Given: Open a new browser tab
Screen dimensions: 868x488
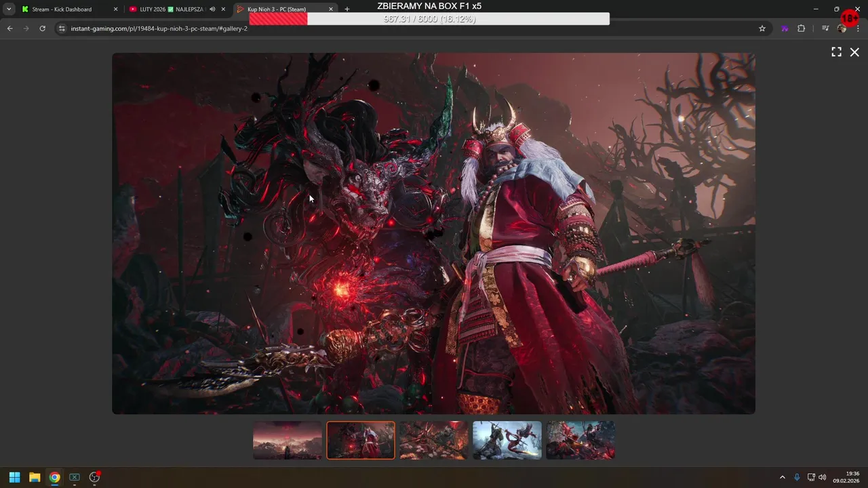Looking at the screenshot, I should click(x=347, y=9).
